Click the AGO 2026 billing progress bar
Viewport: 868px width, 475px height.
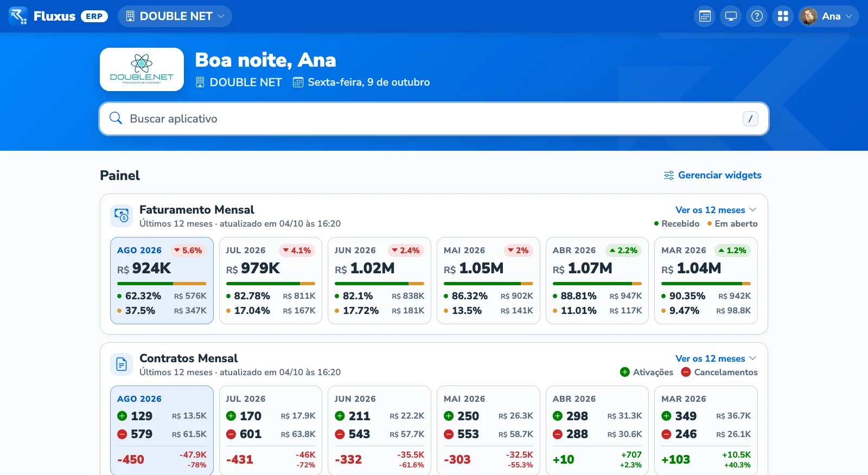click(x=162, y=284)
